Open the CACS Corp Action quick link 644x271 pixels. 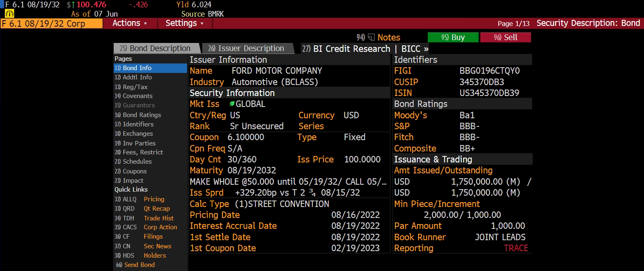(x=146, y=227)
